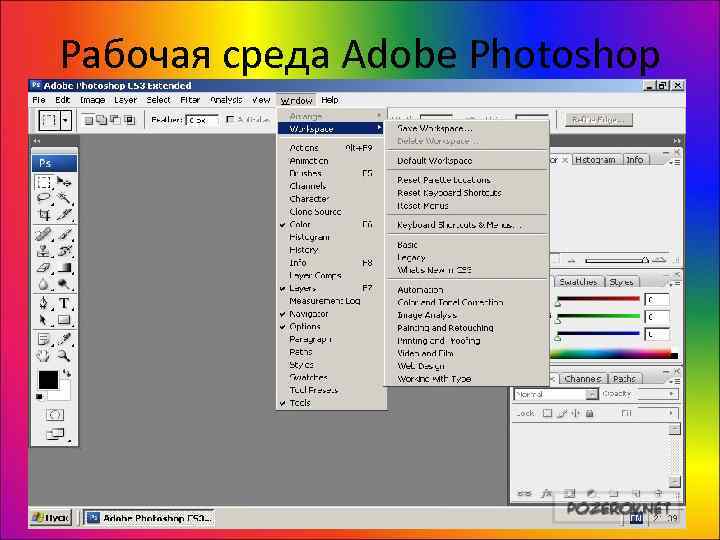Select the Path Selection arrow tool

[x=44, y=320]
